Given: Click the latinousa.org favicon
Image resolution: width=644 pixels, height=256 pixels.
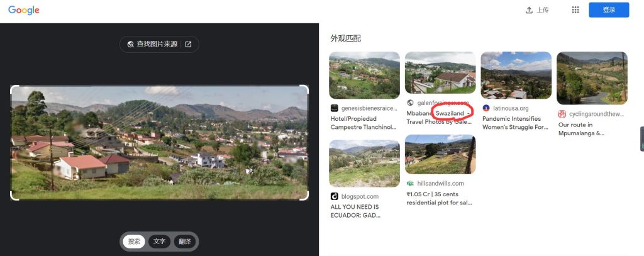Looking at the screenshot, I should pyautogui.click(x=486, y=108).
